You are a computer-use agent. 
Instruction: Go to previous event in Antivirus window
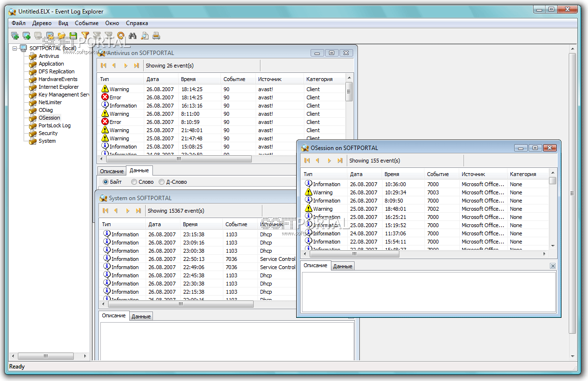click(114, 66)
